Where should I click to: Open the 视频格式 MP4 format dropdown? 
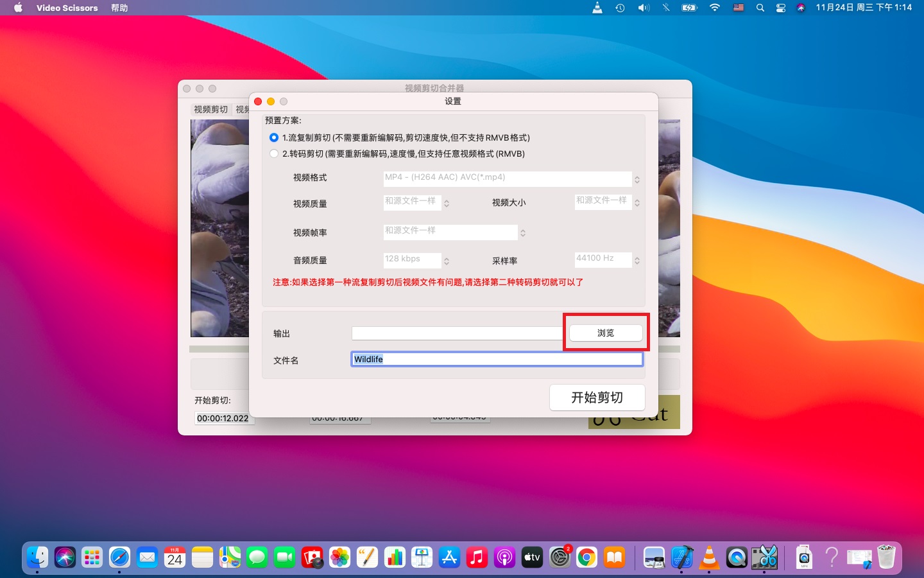pos(512,179)
